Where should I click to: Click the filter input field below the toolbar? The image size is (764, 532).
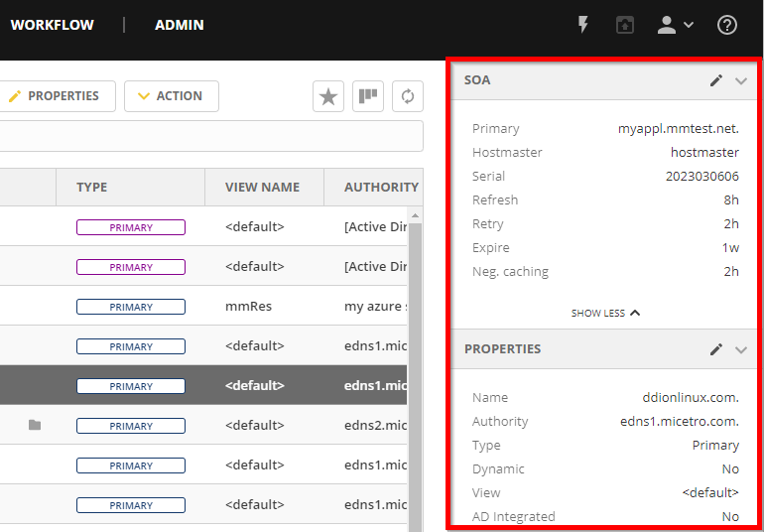210,136
